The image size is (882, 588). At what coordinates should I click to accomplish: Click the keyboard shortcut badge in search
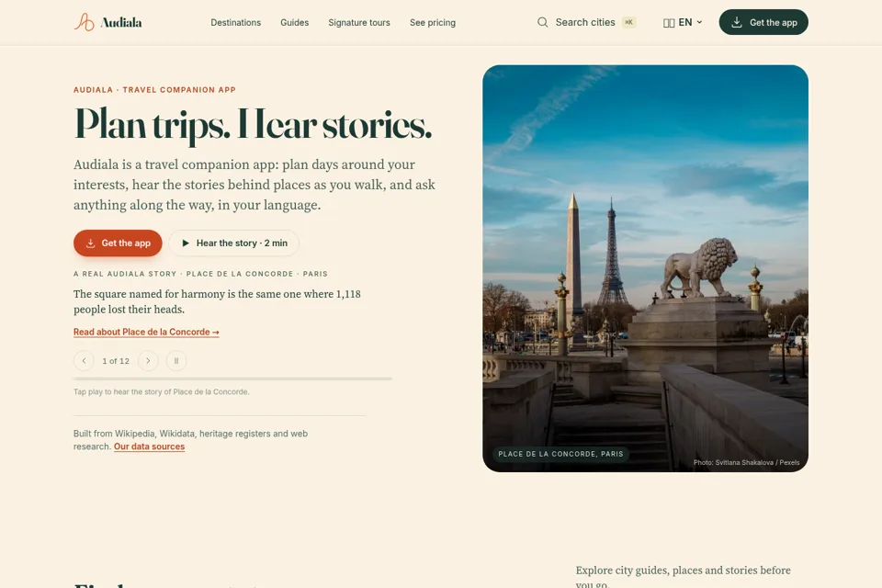pyautogui.click(x=628, y=22)
